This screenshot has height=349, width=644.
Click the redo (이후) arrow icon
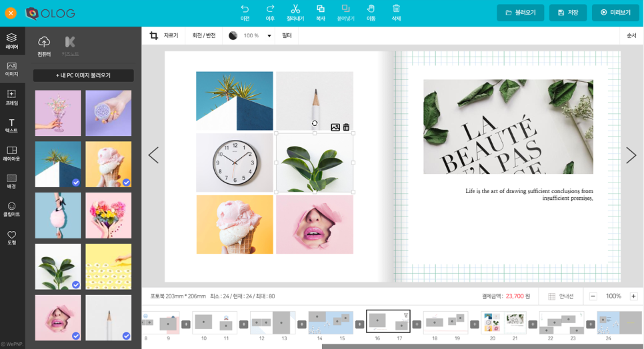click(270, 9)
